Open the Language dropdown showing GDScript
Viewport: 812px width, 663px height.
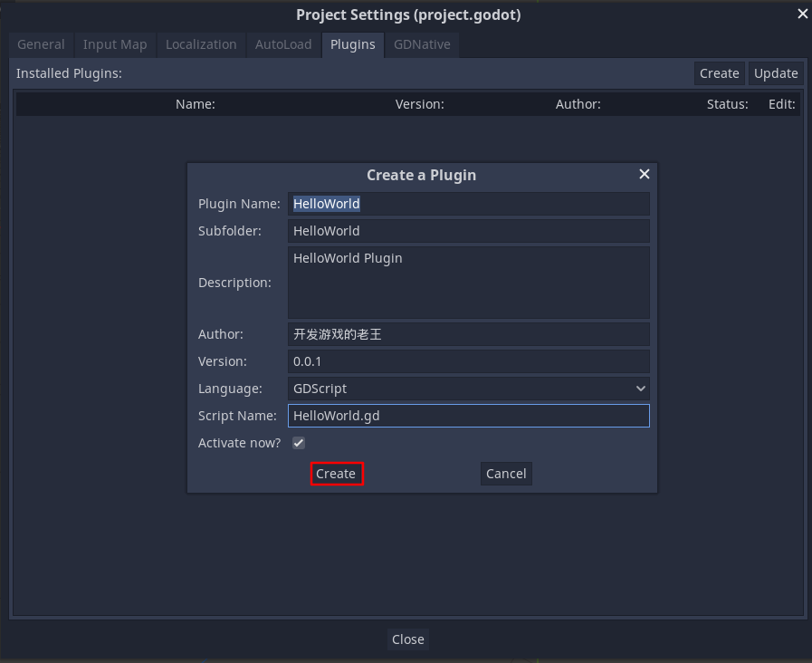pyautogui.click(x=468, y=389)
